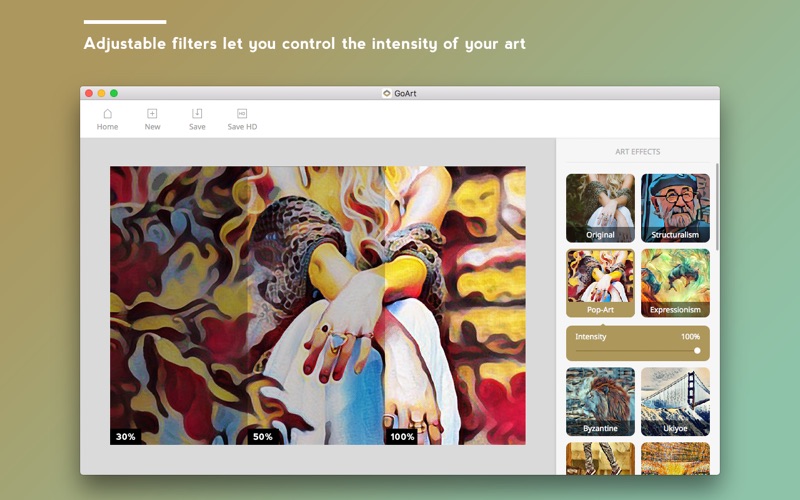Click the ART EFFECTS panel heading

637,152
